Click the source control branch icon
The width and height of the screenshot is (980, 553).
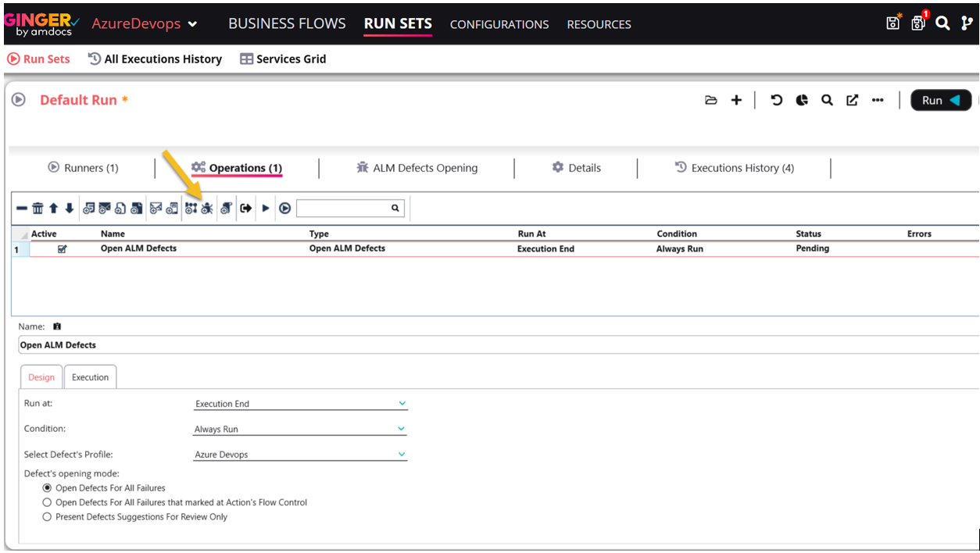[967, 23]
